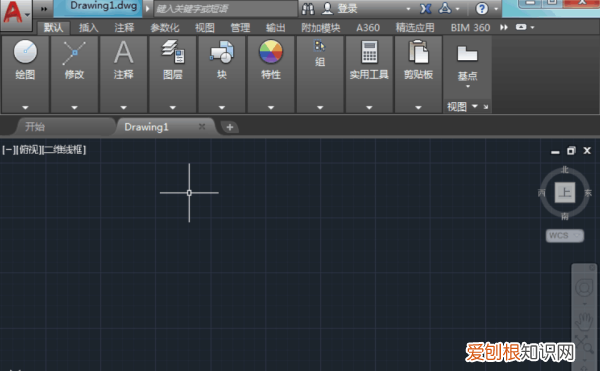
Task: Open the WCS coordinate system dropdown
Action: 565,236
